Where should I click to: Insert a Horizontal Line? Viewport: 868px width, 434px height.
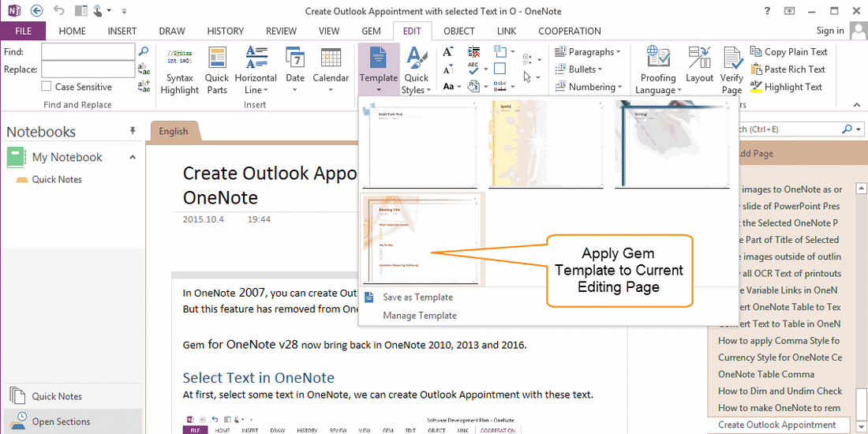tap(256, 70)
